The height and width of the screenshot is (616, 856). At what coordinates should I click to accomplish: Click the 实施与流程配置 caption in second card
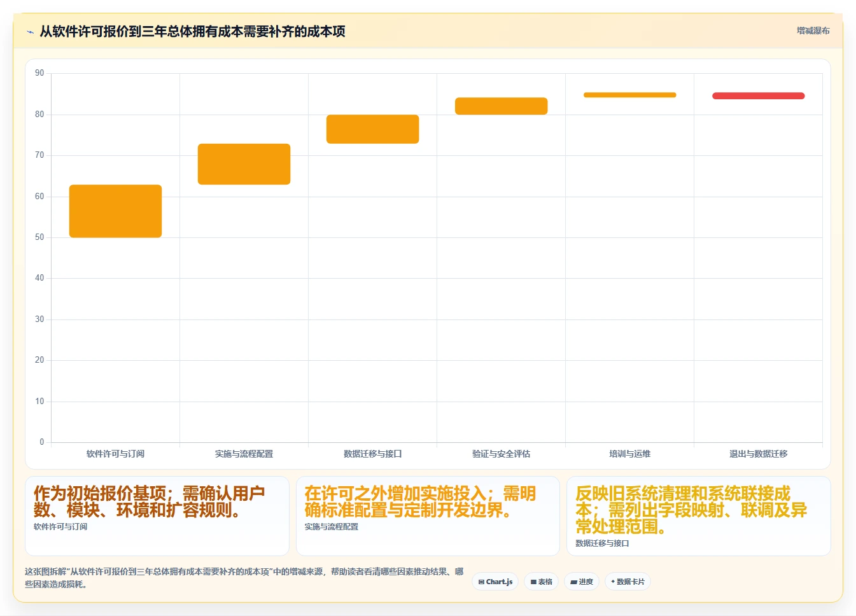(x=331, y=527)
